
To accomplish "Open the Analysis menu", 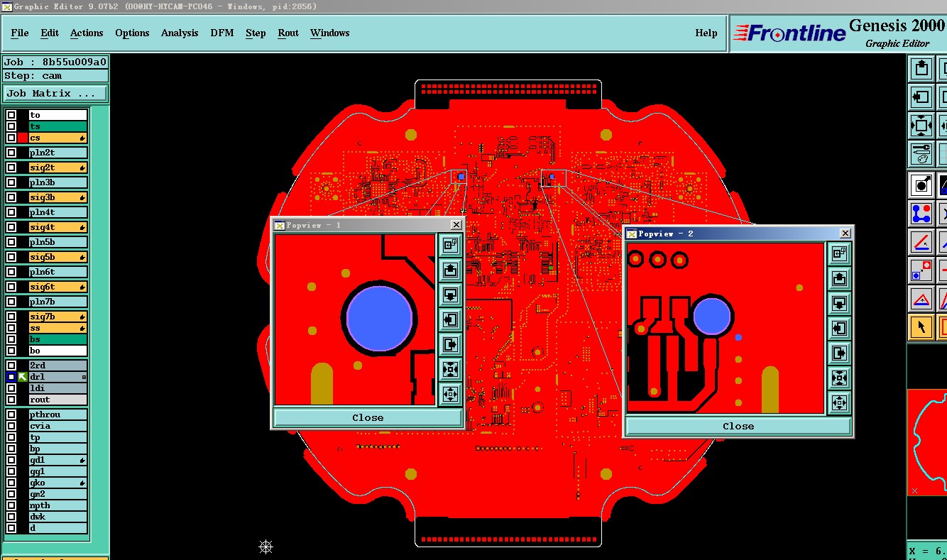I will click(x=180, y=33).
